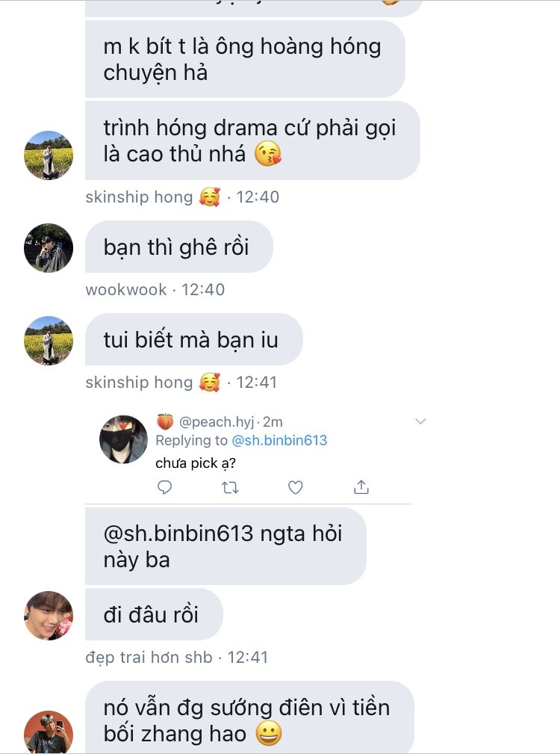This screenshot has height=754, width=560.
Task: Select the 'bạn thì ghê rồi' message bubble
Action: click(x=179, y=247)
